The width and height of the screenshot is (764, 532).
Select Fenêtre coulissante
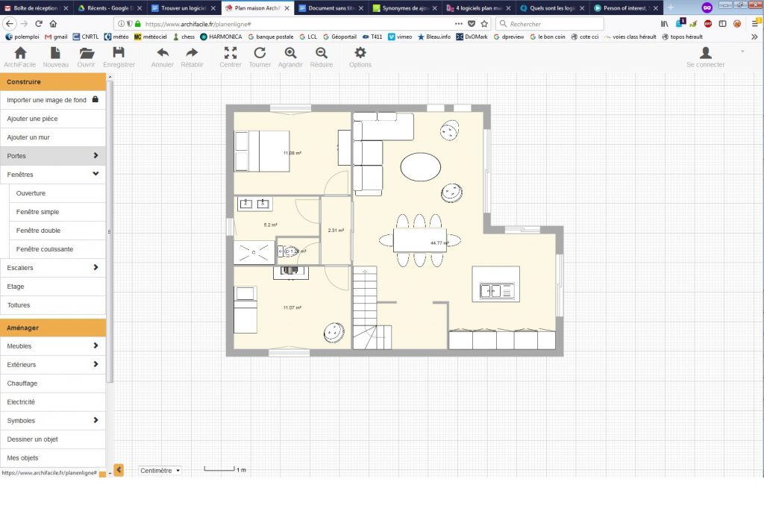tap(57, 249)
